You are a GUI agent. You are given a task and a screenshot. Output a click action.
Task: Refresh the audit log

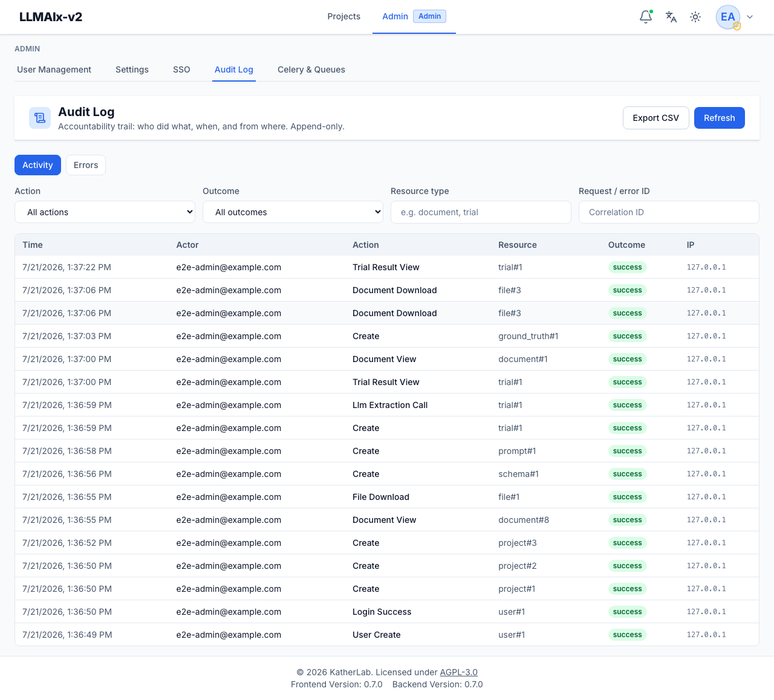[719, 118]
